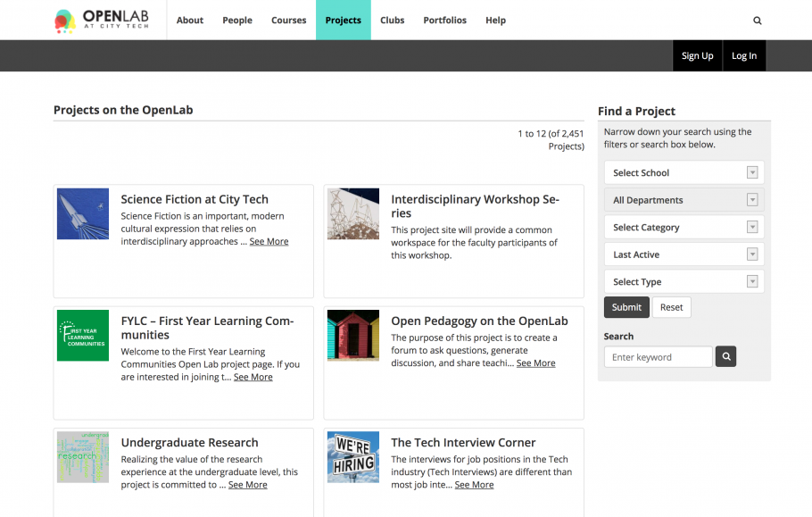Click See More under Science Fiction description

269,241
